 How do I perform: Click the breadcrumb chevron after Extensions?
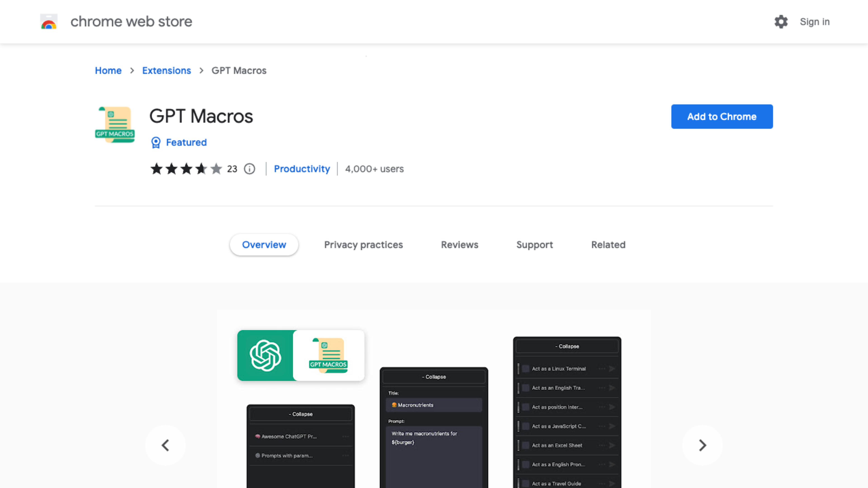201,71
